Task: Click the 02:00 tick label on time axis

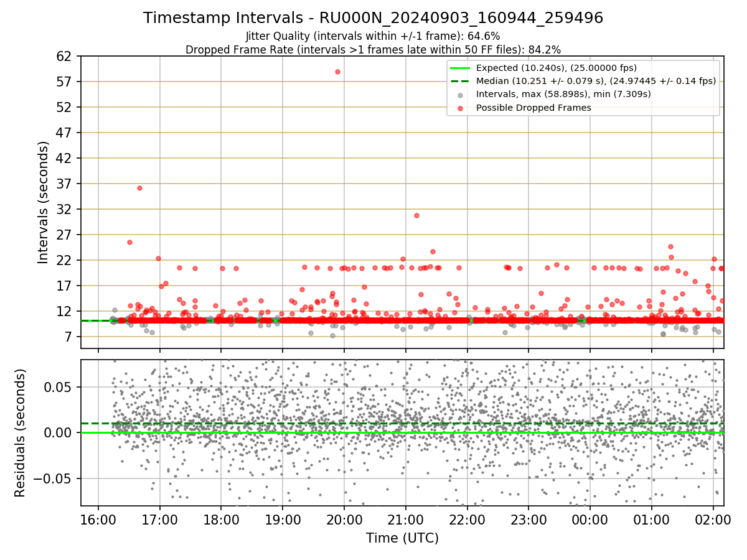Action: click(x=713, y=520)
